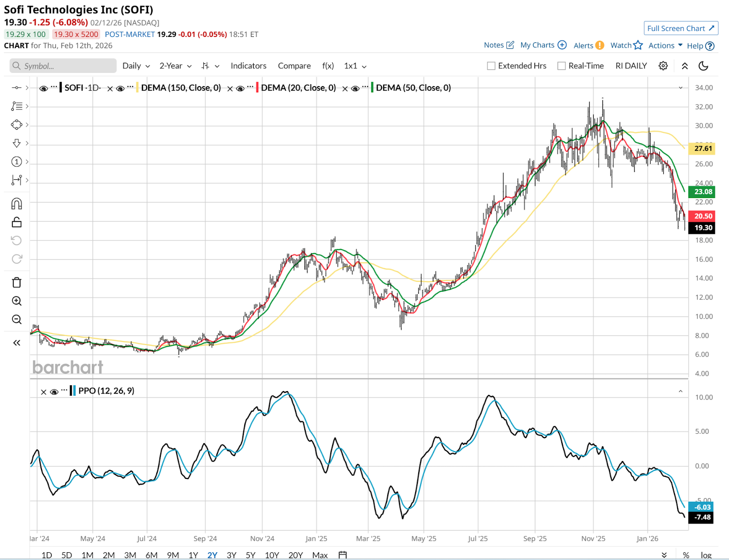Open the Indicators menu
Image resolution: width=729 pixels, height=560 pixels.
pyautogui.click(x=248, y=66)
